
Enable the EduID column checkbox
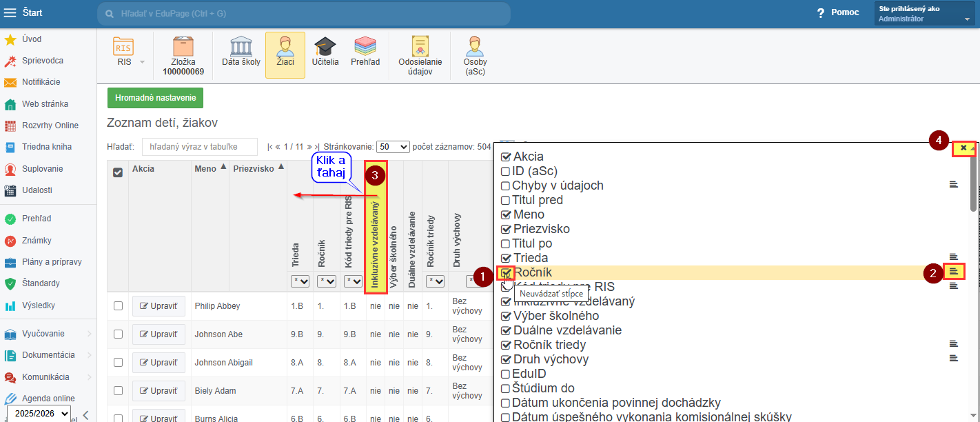(506, 374)
